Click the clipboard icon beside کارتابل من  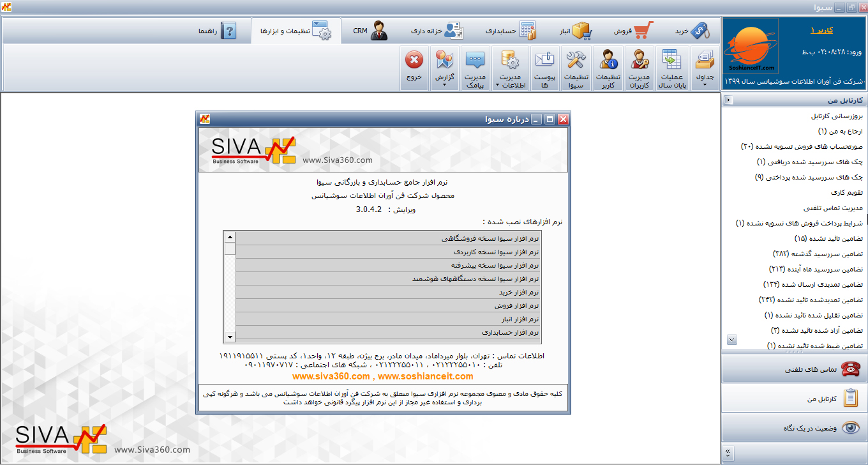(851, 399)
